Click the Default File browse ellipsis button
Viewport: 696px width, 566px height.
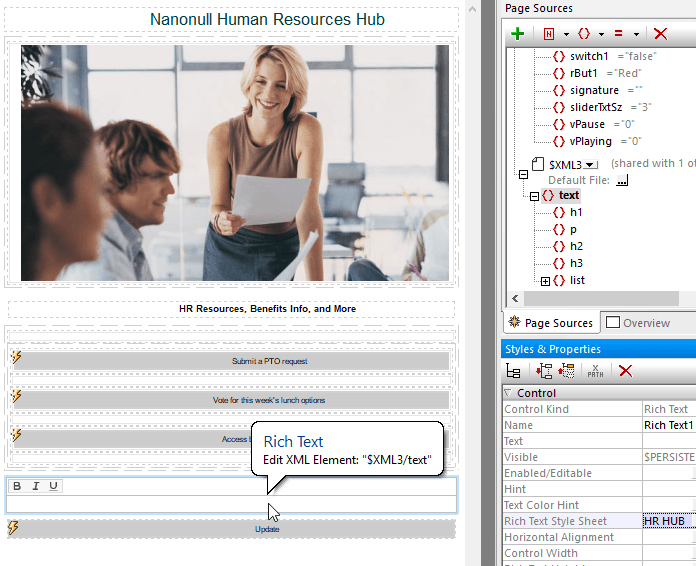622,180
